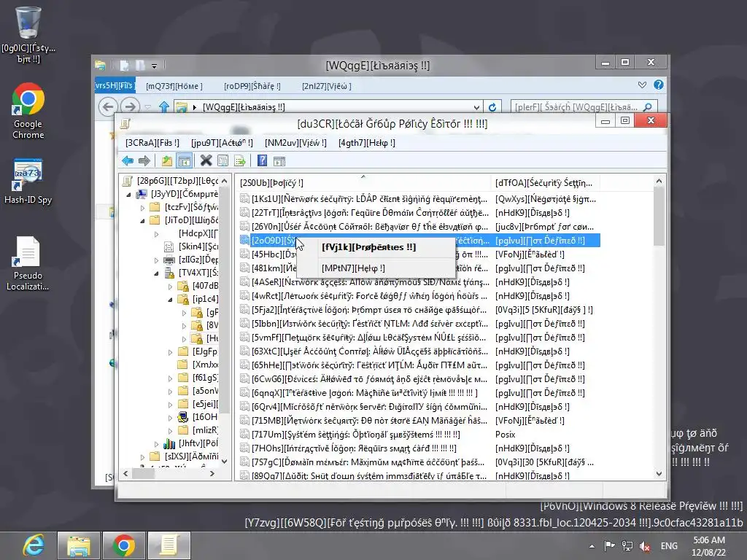Expand the [tczFv] folder node in the tree
The height and width of the screenshot is (560, 747).
[142, 207]
